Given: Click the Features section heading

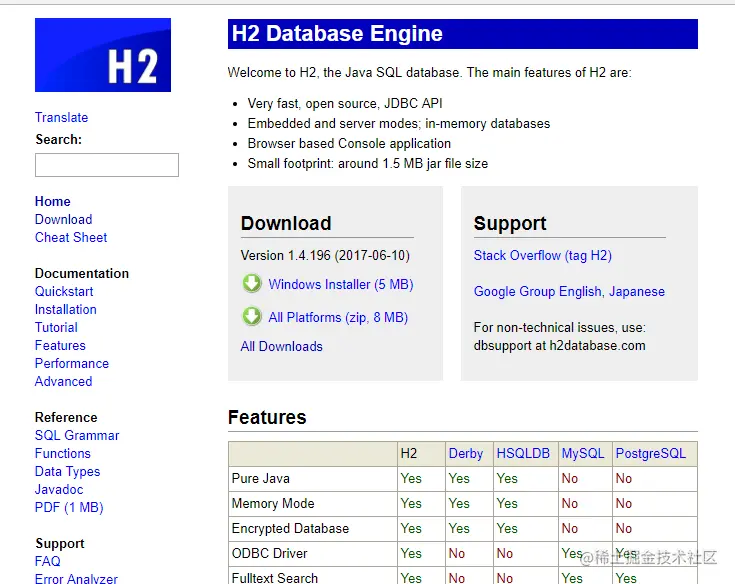Looking at the screenshot, I should (x=267, y=417).
